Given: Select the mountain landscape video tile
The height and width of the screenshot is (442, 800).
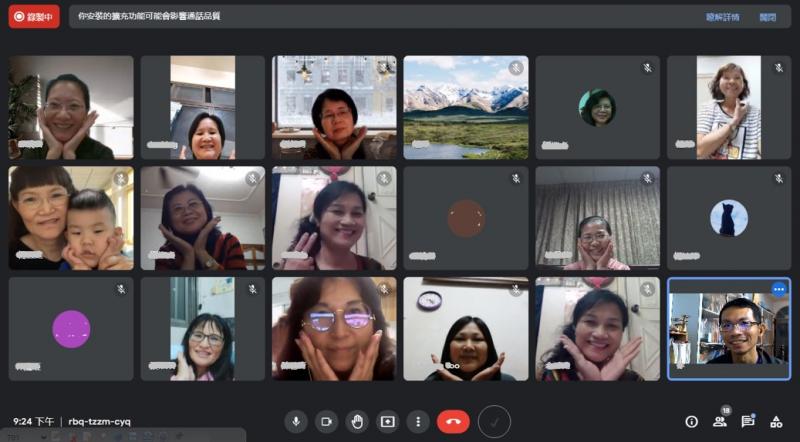Looking at the screenshot, I should (465, 107).
